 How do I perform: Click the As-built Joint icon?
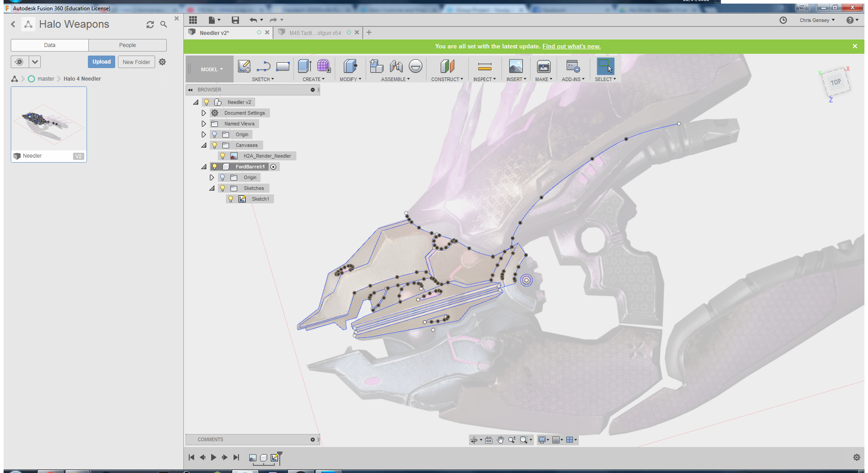pyautogui.click(x=416, y=66)
